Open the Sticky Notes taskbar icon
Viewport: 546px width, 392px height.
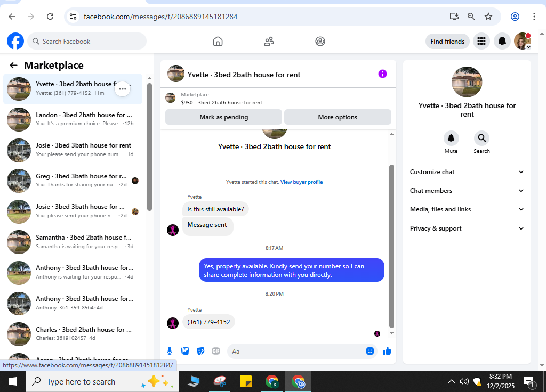(x=246, y=381)
